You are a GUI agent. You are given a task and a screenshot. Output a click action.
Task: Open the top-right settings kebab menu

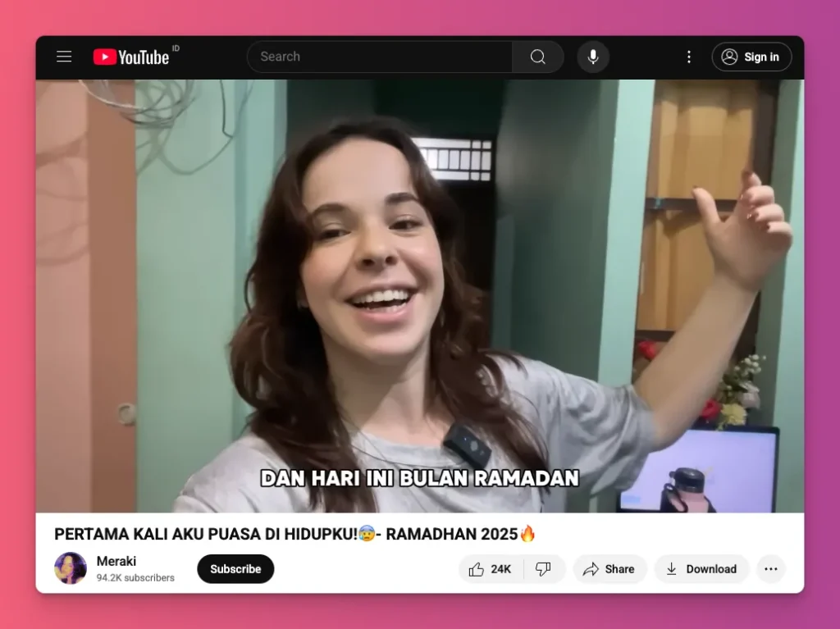(688, 57)
